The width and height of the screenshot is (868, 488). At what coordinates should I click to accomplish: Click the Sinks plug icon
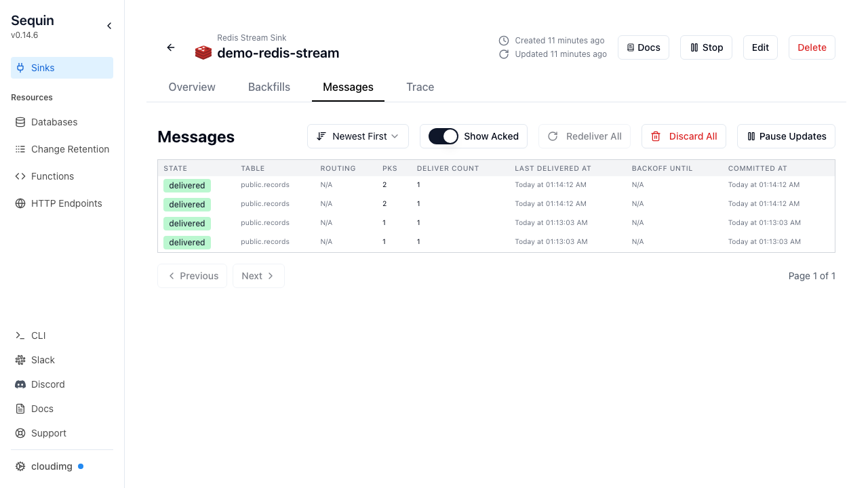click(20, 68)
